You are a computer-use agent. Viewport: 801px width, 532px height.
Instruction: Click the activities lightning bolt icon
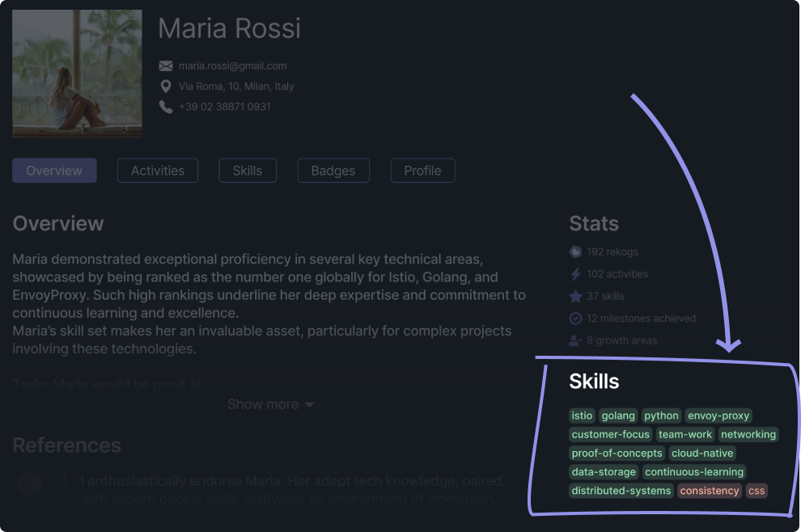pos(575,274)
